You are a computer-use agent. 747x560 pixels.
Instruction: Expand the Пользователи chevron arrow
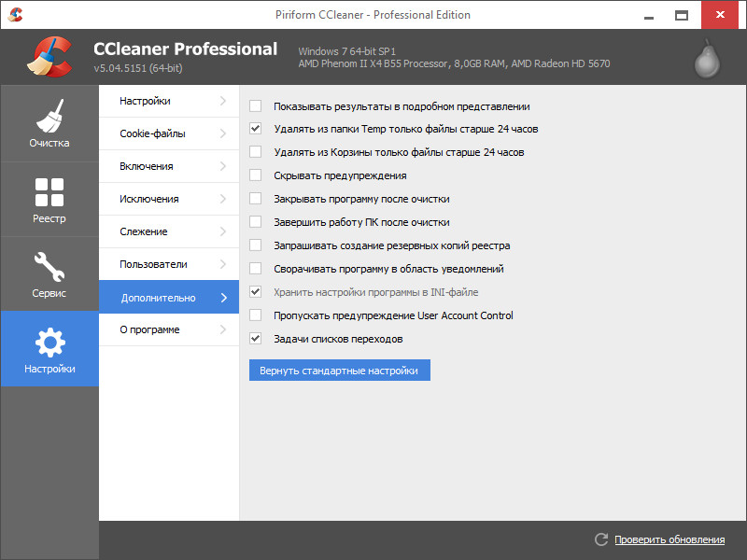pyautogui.click(x=223, y=264)
